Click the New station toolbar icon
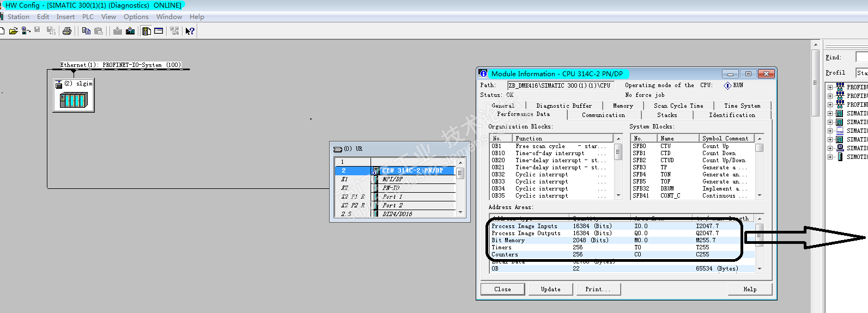The image size is (868, 313). pos(2,31)
